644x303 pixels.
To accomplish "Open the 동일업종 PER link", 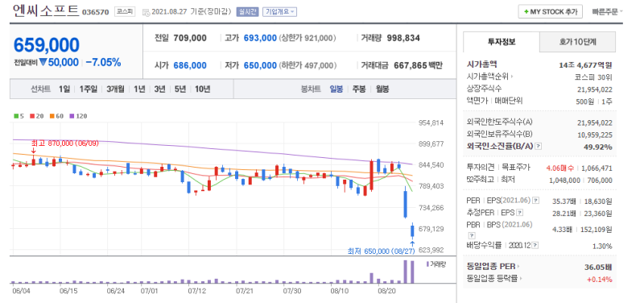I will (493, 267).
